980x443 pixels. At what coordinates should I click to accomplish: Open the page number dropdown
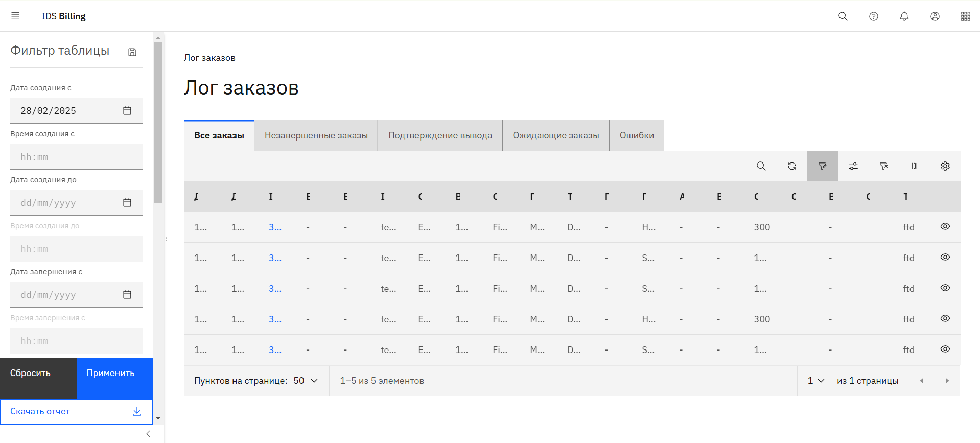point(816,381)
